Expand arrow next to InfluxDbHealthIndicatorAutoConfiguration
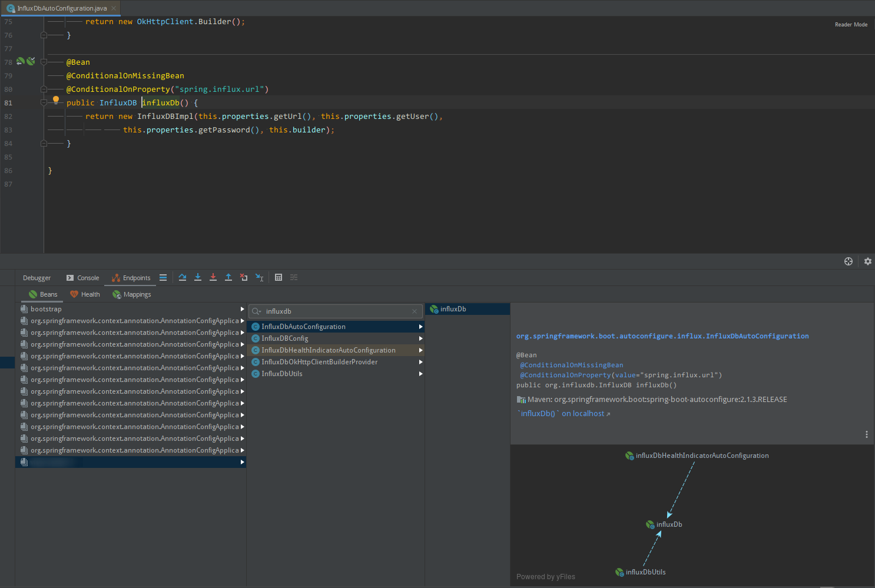 tap(420, 350)
